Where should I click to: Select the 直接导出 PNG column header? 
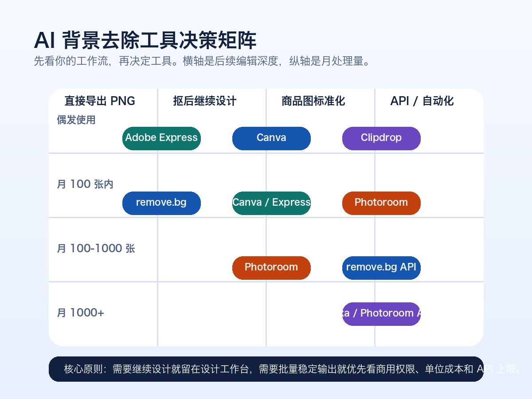click(x=100, y=101)
